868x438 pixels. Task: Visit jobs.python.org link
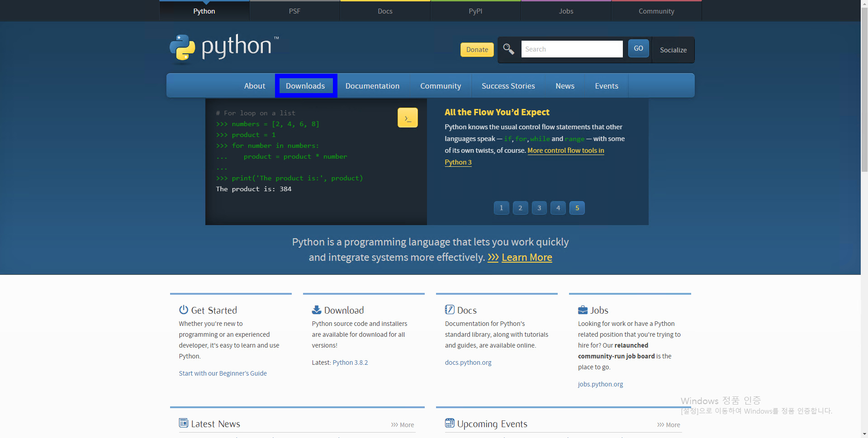[x=600, y=384]
